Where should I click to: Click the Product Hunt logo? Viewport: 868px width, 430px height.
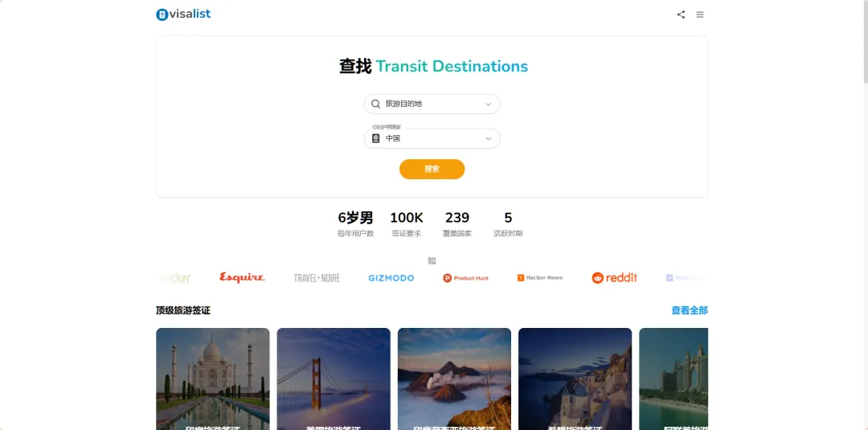[x=465, y=278]
